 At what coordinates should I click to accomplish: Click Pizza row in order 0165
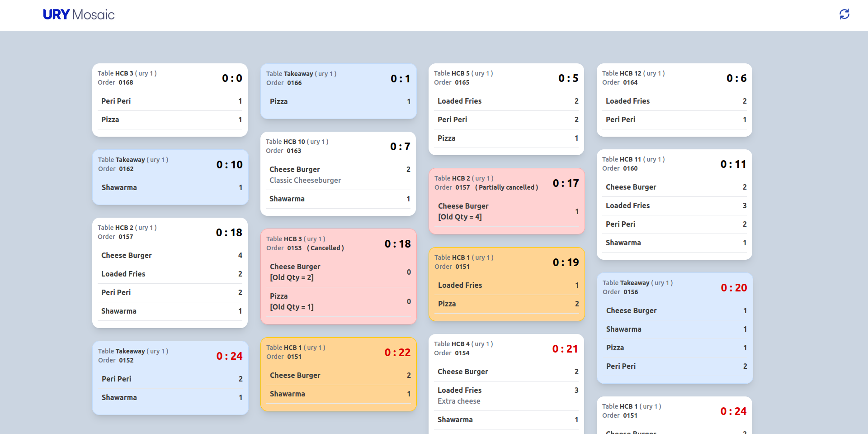coord(506,138)
